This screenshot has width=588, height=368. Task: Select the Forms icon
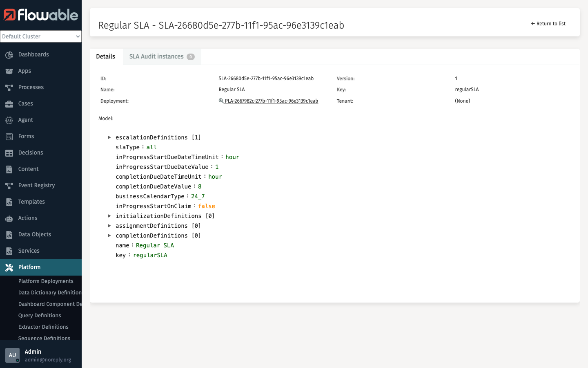click(x=9, y=136)
